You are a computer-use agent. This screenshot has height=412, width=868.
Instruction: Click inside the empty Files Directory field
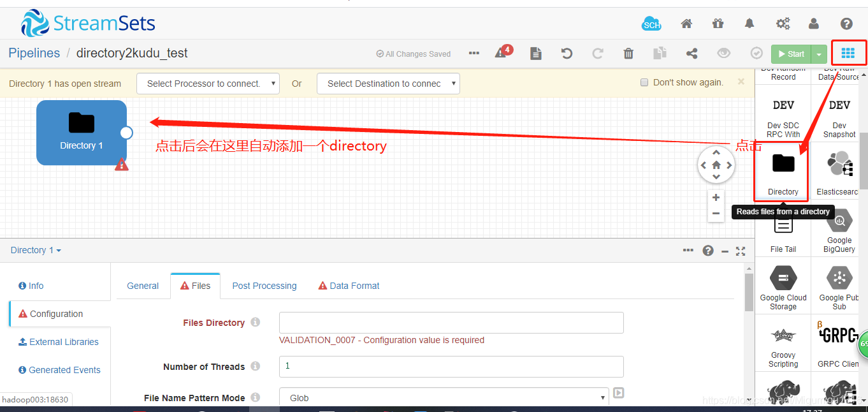pyautogui.click(x=451, y=323)
